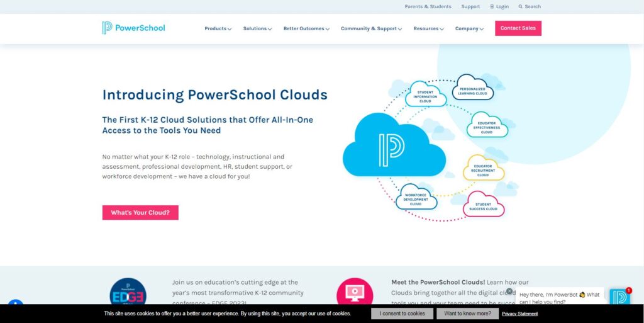This screenshot has height=323, width=644.
Task: Click the Login link text
Action: (502, 6)
